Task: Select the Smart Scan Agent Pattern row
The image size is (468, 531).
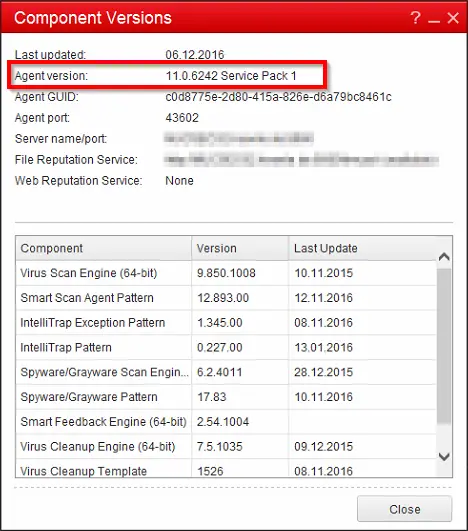Action: point(226,298)
